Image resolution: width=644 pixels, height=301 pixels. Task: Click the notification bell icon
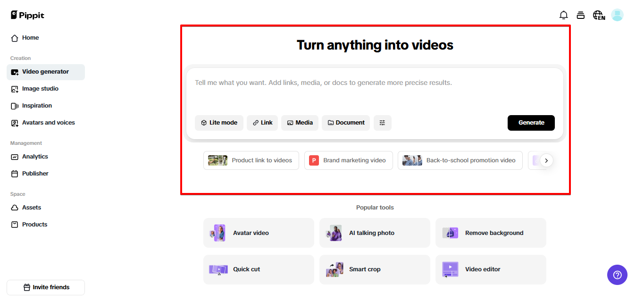tap(563, 15)
